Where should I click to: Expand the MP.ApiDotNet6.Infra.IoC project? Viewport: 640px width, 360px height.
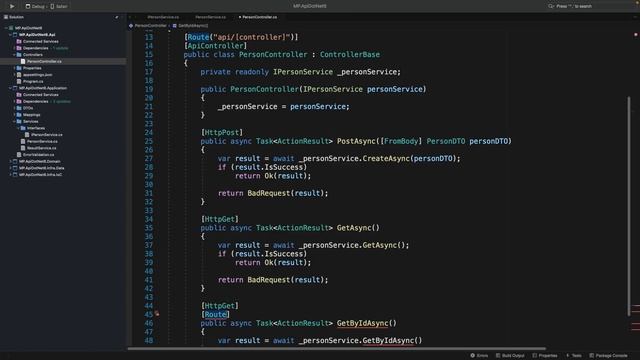tap(10, 175)
